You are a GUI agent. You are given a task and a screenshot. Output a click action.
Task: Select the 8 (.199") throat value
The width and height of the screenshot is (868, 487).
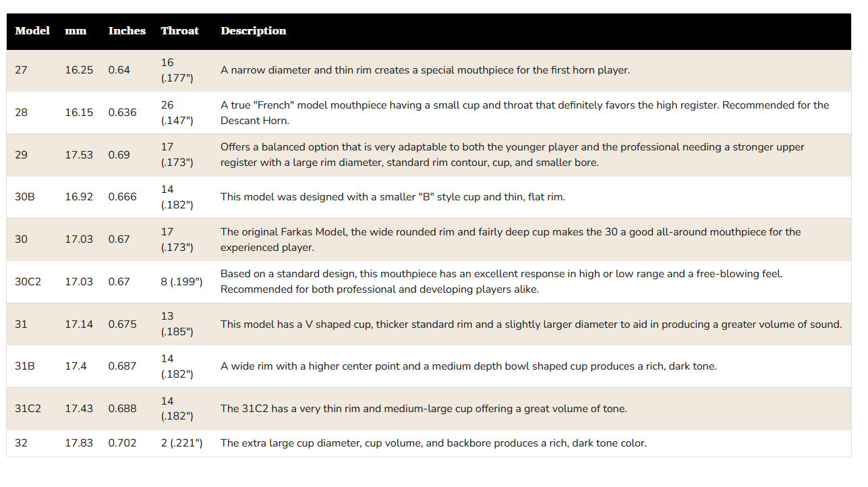[181, 282]
